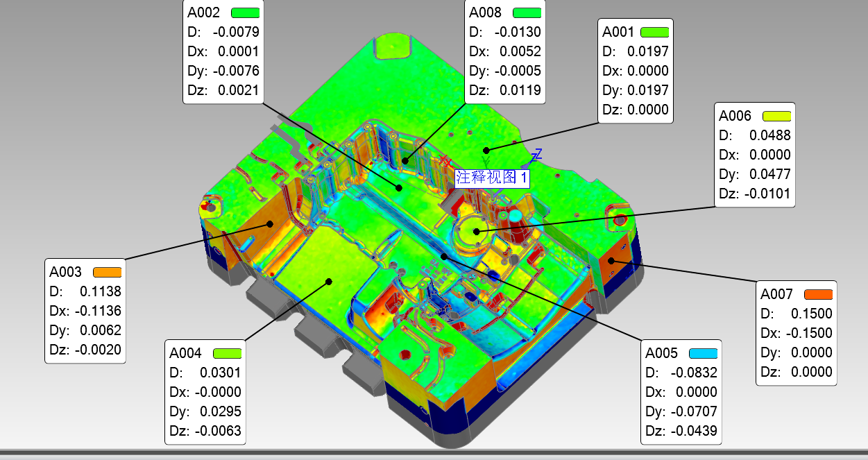Click the A002 green color swatch
Image resolution: width=868 pixels, height=460 pixels.
pyautogui.click(x=245, y=12)
